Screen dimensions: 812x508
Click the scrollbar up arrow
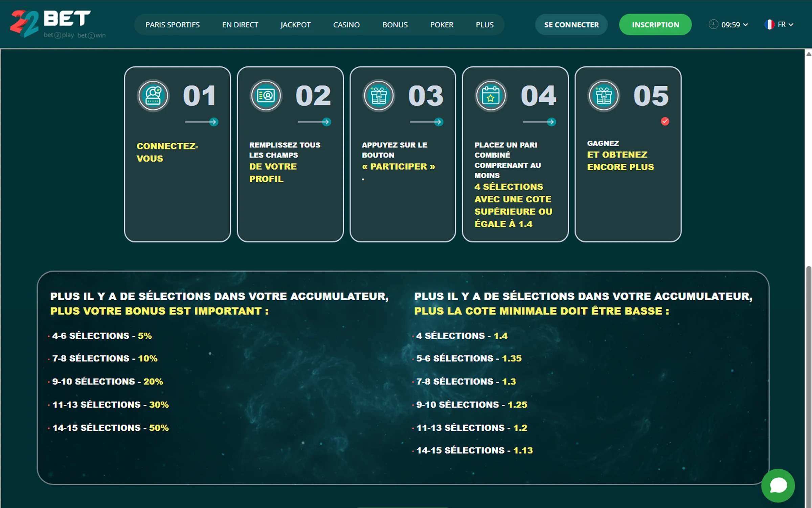click(x=809, y=54)
